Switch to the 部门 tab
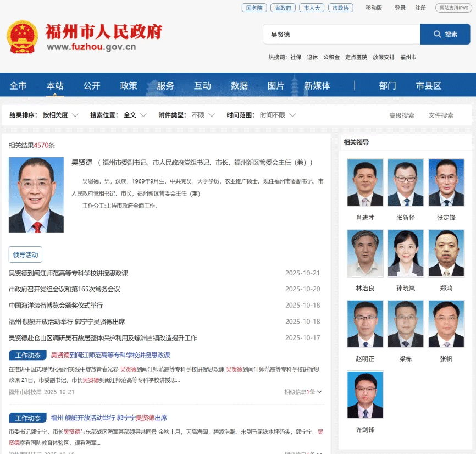 coord(388,85)
